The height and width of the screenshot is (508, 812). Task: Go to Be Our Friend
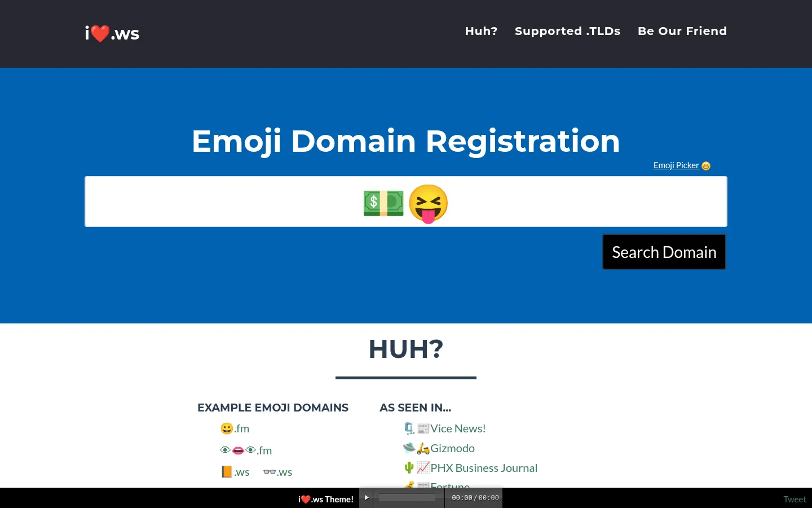pyautogui.click(x=682, y=31)
